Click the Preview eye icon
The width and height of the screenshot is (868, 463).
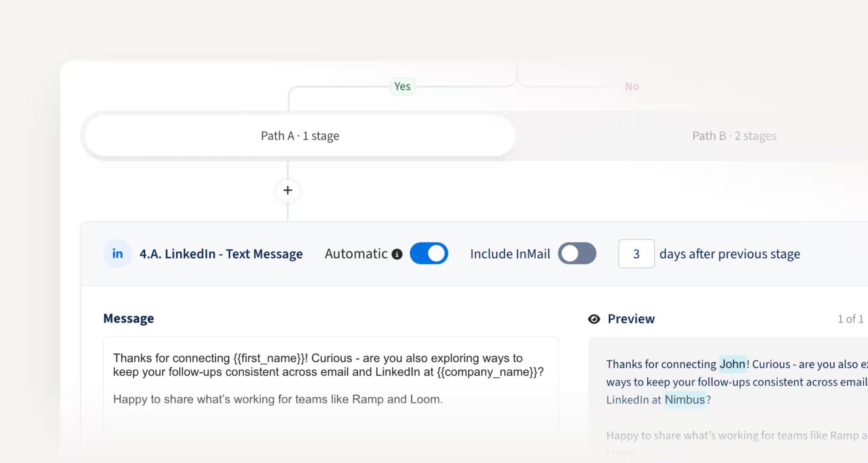(594, 319)
